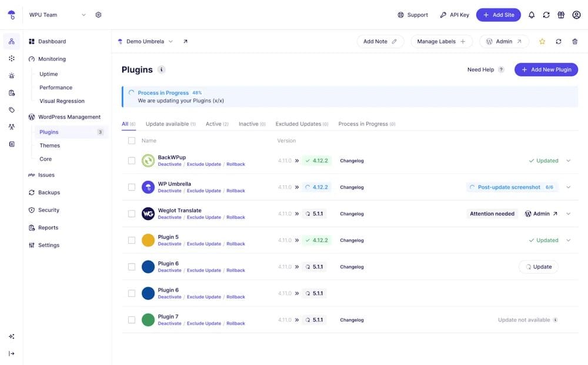Open the Demo Umbrela site dropdown

171,42
